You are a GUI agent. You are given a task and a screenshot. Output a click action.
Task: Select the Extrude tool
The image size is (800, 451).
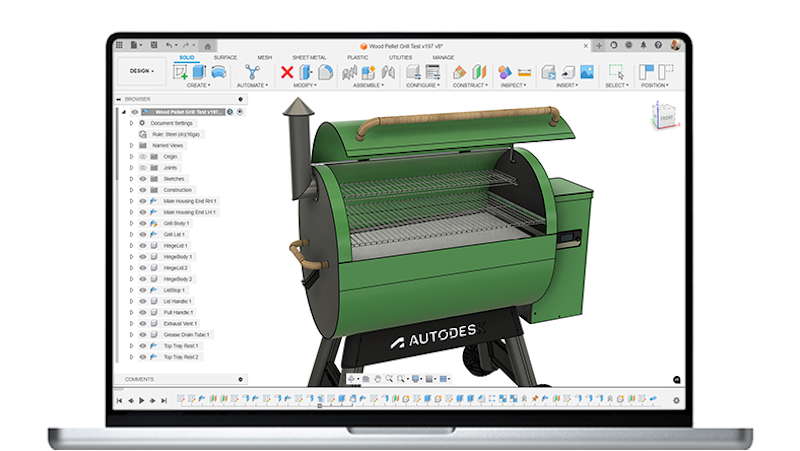199,72
